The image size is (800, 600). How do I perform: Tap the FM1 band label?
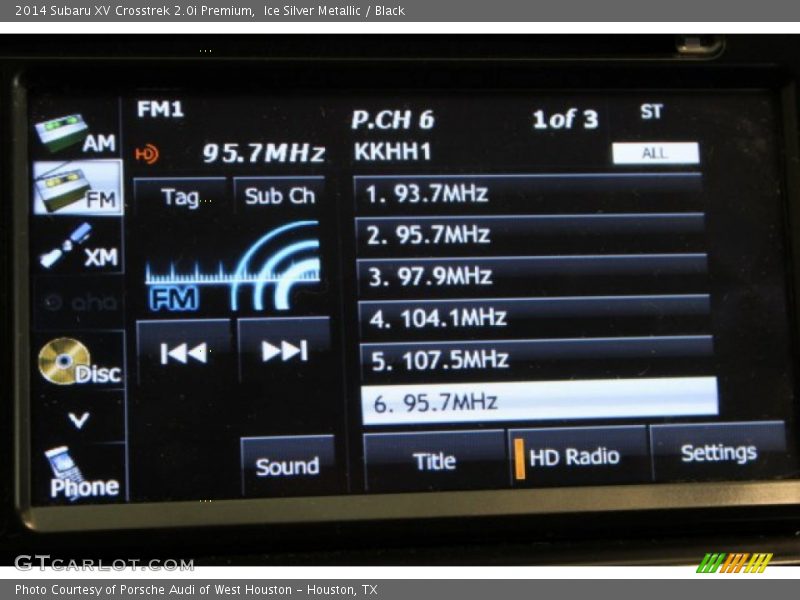click(x=160, y=109)
